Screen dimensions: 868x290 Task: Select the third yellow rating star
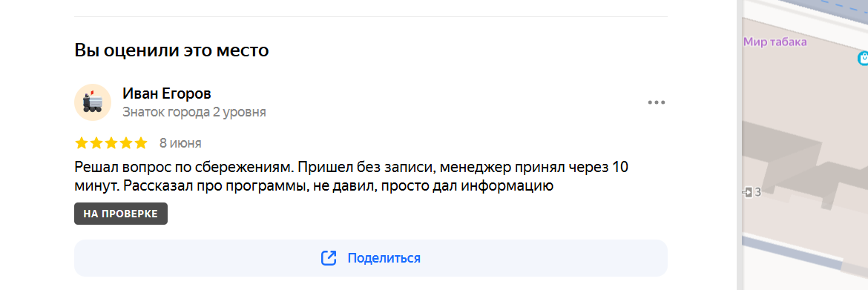coord(111,143)
